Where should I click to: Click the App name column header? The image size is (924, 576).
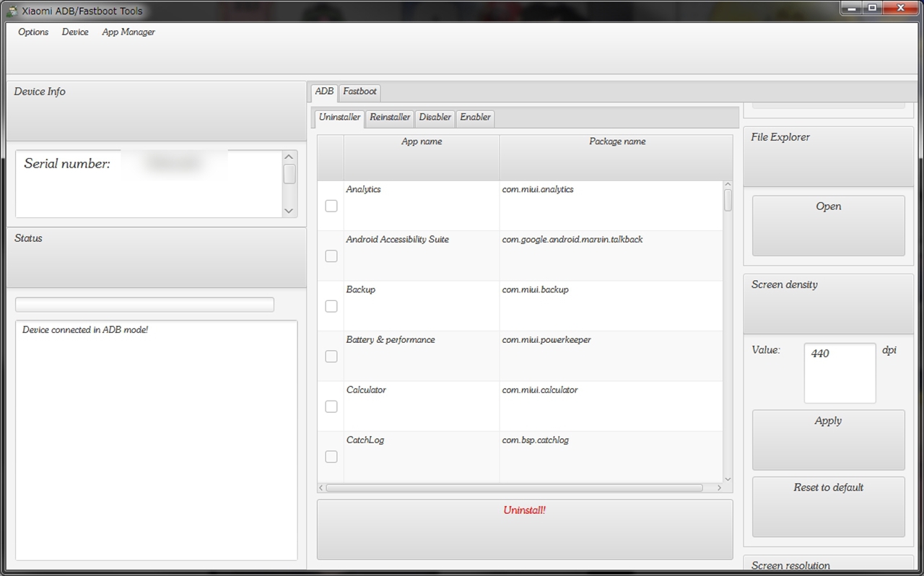click(x=422, y=157)
